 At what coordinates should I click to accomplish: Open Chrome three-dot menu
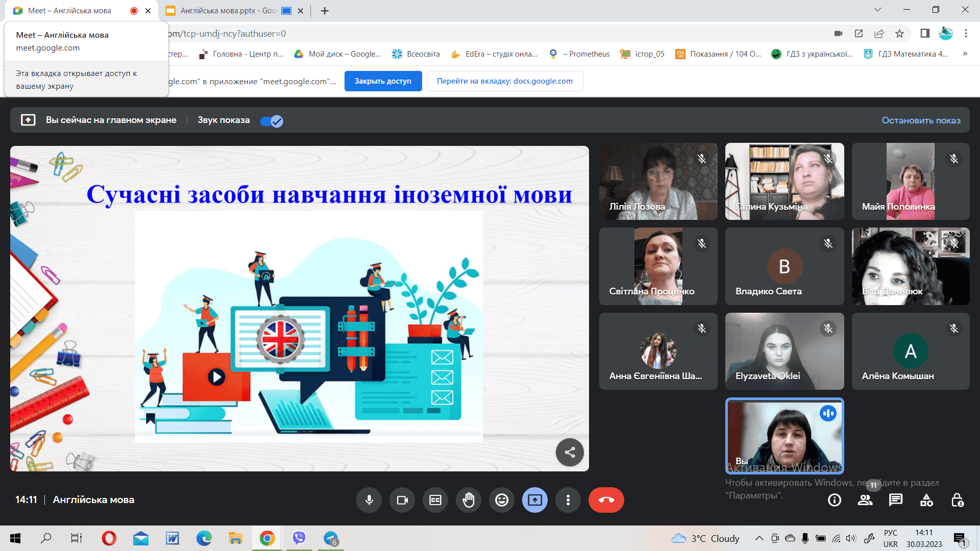click(966, 34)
